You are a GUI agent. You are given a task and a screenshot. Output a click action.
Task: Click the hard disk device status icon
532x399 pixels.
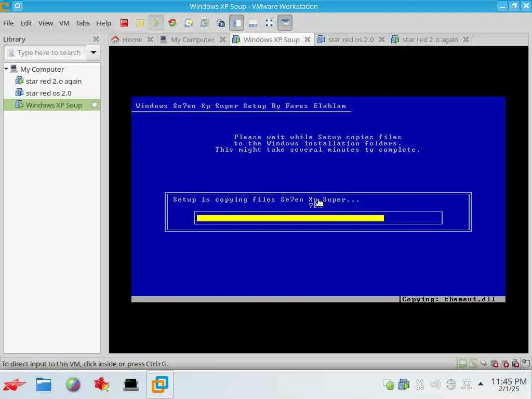[x=462, y=364]
